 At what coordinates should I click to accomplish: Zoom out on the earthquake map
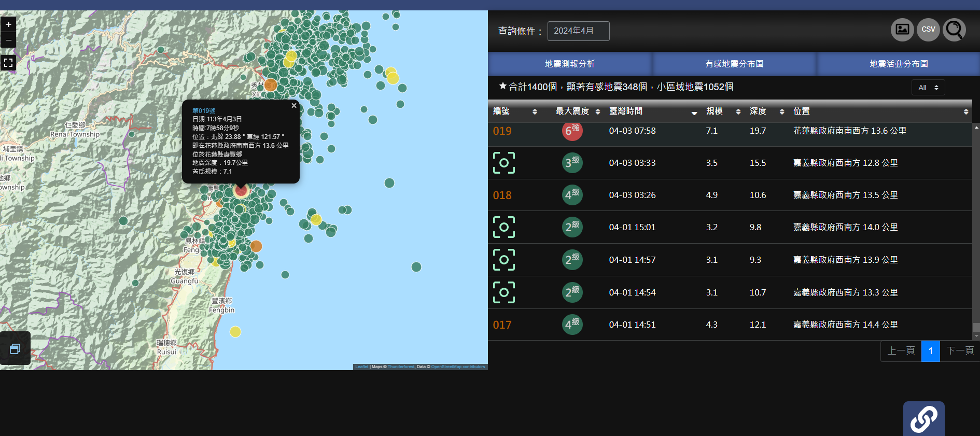[8, 40]
